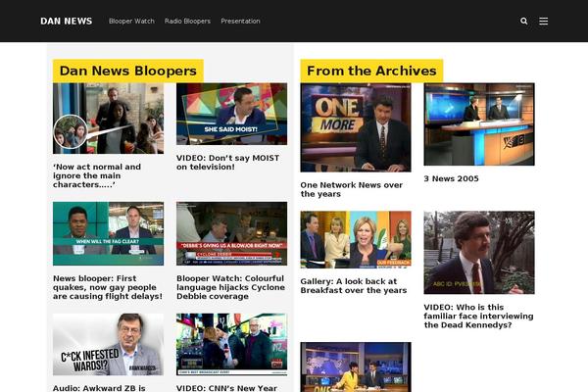Open 'ONE MORE' One Network News thumbnail
The height and width of the screenshot is (392, 588).
pyautogui.click(x=356, y=127)
